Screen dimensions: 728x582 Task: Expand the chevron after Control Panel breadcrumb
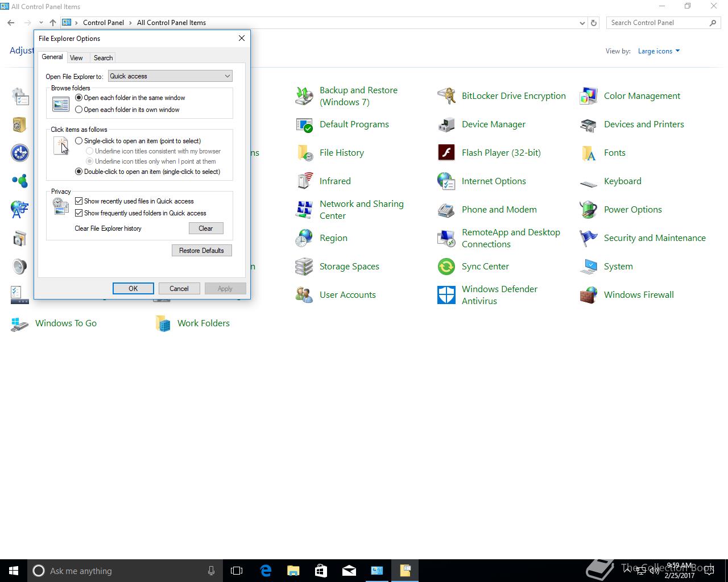tap(131, 23)
